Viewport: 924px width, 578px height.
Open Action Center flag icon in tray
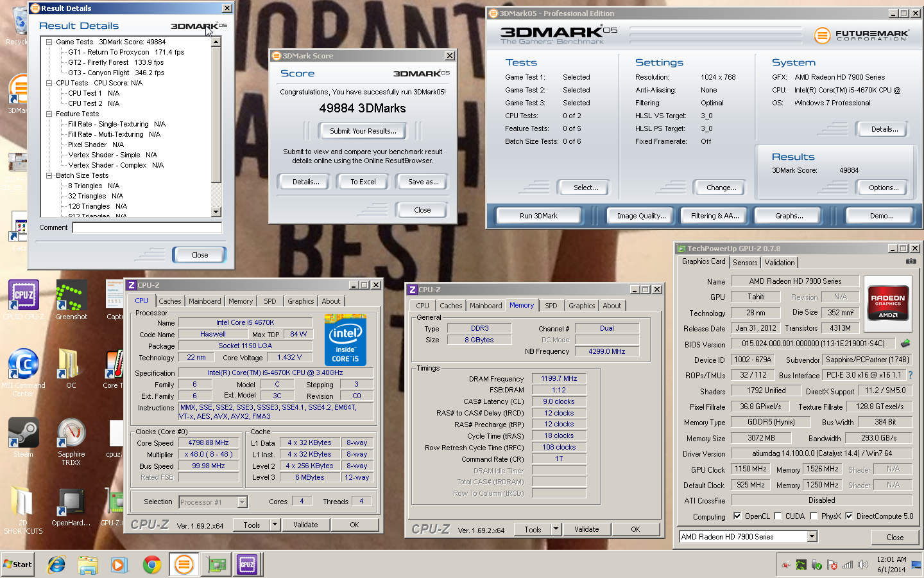[832, 565]
